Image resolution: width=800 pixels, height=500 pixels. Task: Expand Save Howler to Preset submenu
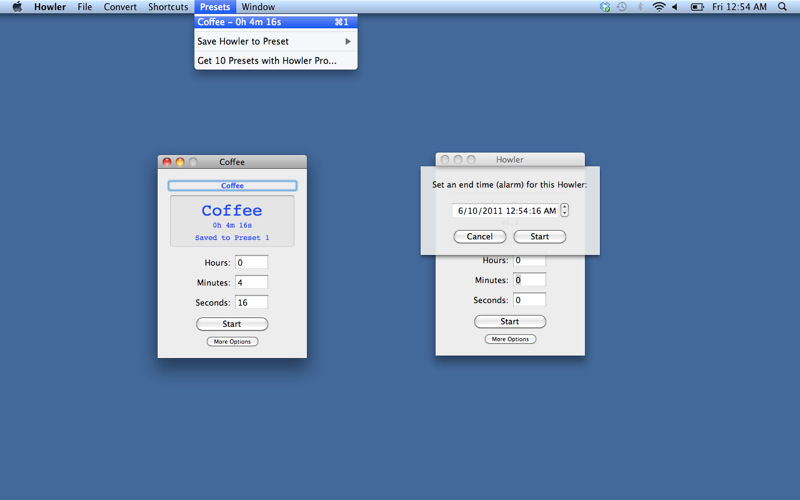pos(276,41)
